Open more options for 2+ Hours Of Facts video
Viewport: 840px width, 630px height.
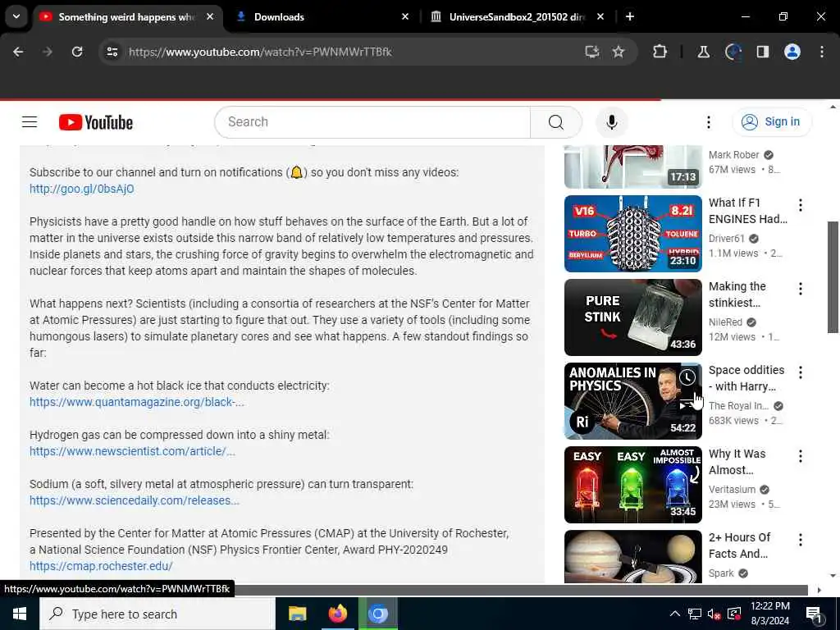coord(801,540)
